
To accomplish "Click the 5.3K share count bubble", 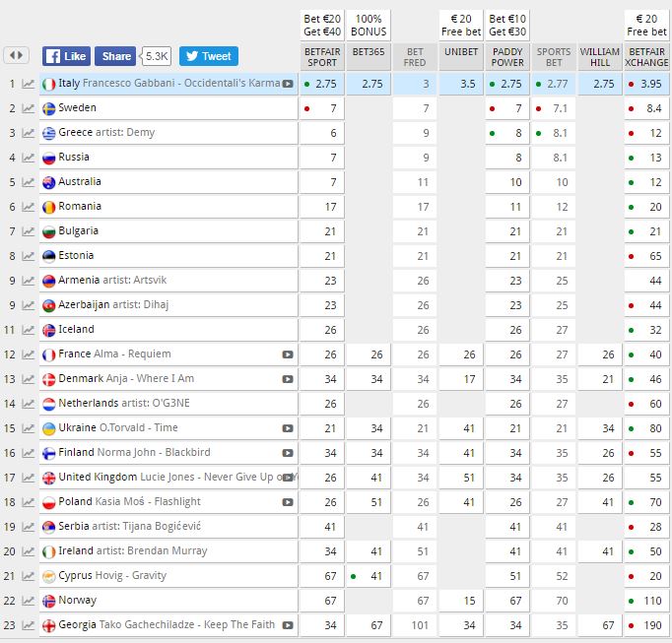I will [156, 56].
